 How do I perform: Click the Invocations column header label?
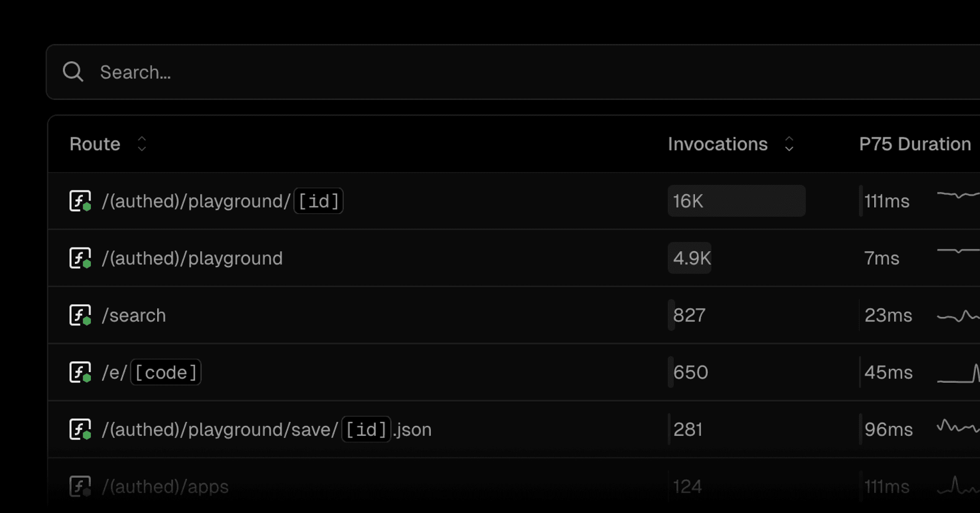click(x=718, y=144)
